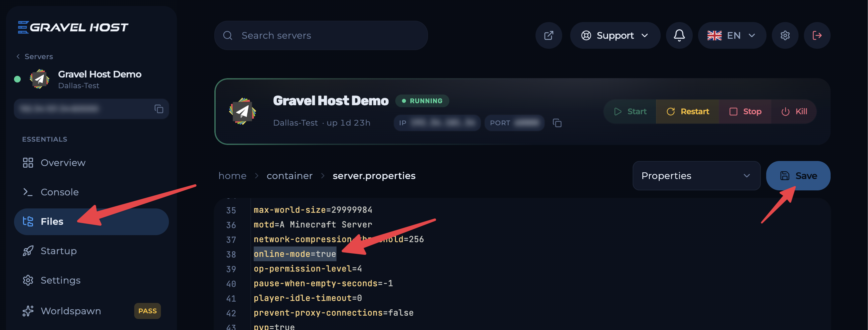Image resolution: width=868 pixels, height=330 pixels.
Task: Open the external link icon button
Action: point(549,35)
